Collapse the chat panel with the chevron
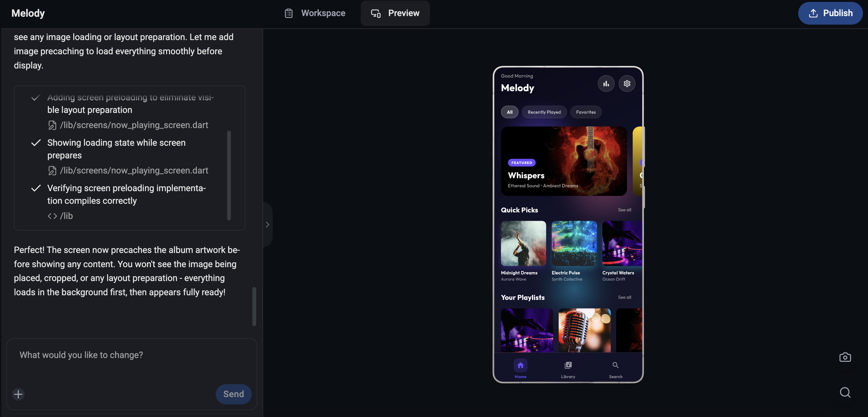 click(x=267, y=224)
